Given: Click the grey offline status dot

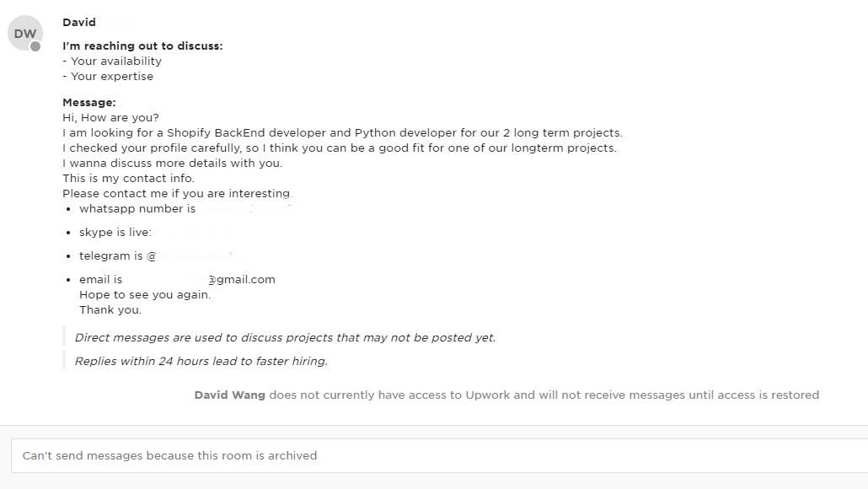Looking at the screenshot, I should point(35,46).
